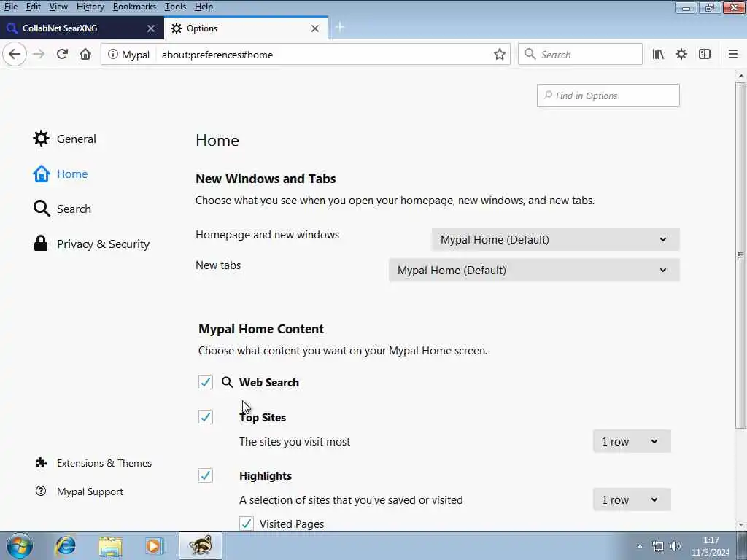The width and height of the screenshot is (747, 560).
Task: Click the Privacy & Security lock icon
Action: click(41, 244)
